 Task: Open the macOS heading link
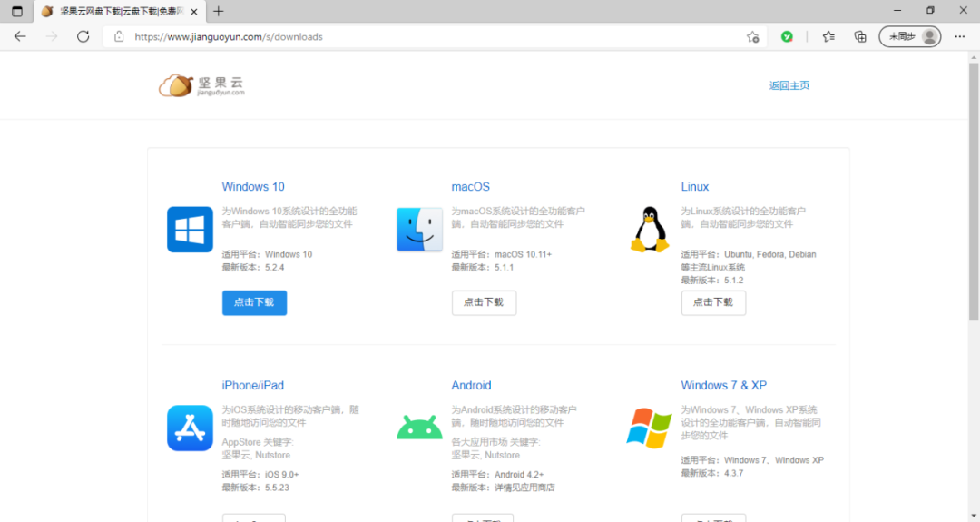pos(471,187)
